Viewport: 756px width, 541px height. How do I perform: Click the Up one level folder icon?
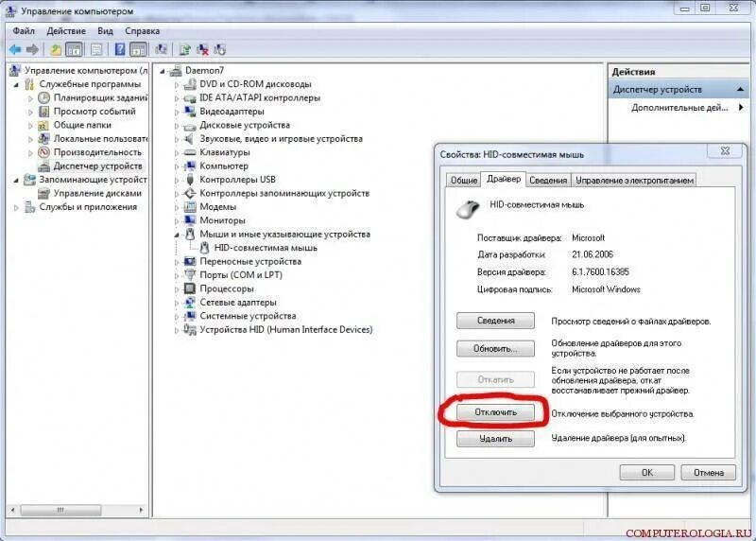[x=56, y=49]
